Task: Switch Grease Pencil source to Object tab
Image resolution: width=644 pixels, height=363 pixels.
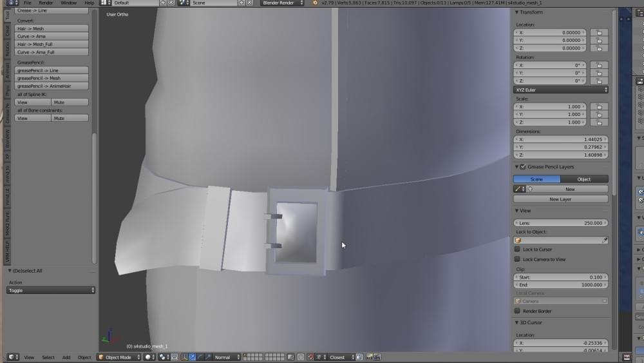Action: 584,179
